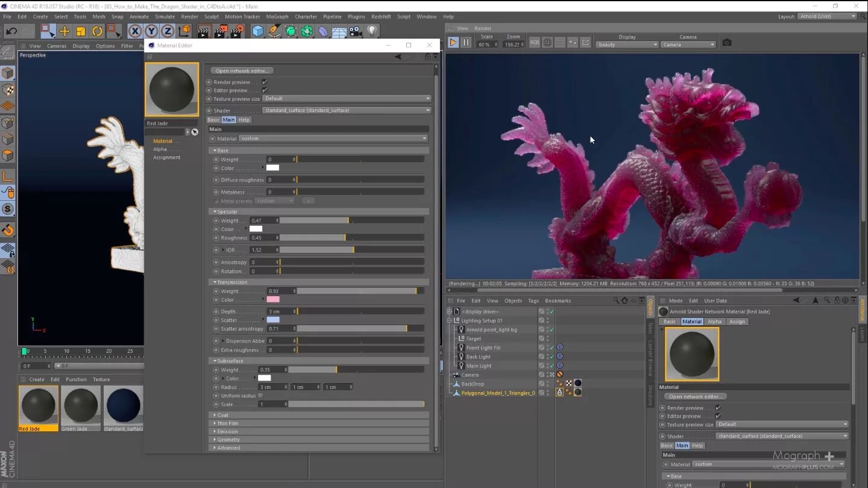The width and height of the screenshot is (868, 488).
Task: Toggle the Render preview checkbox in Material Editor
Action: pyautogui.click(x=265, y=82)
